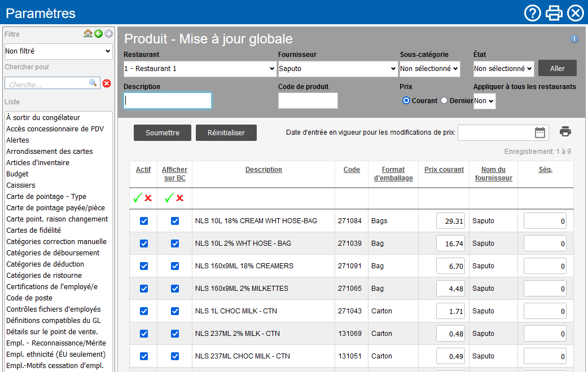
Task: Expand the Restaurant dropdown
Action: click(x=200, y=69)
